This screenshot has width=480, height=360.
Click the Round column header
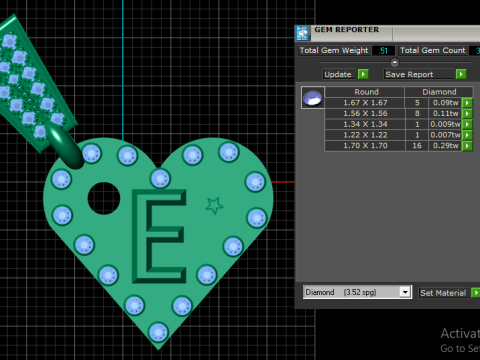[366, 92]
